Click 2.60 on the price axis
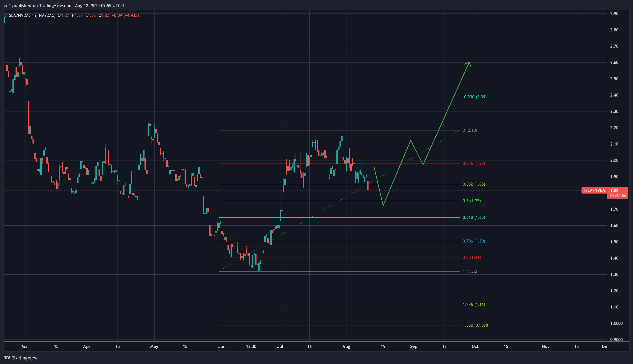Screen dimensions: 633x364 coord(614,62)
